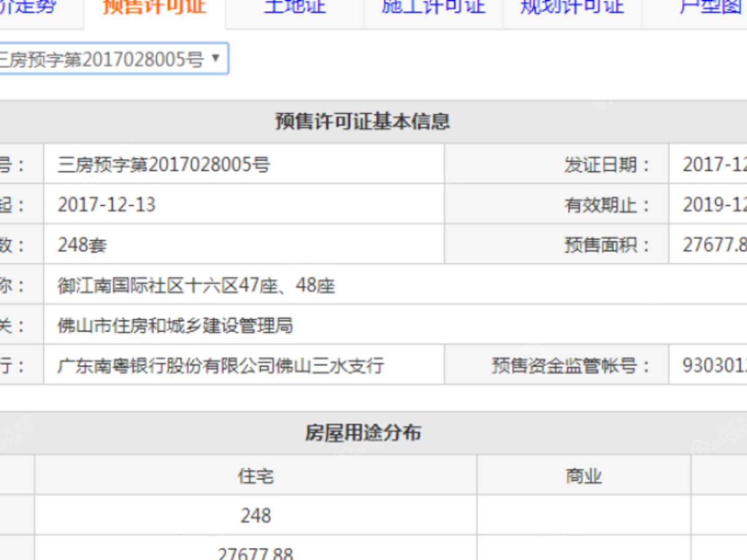Select the start date 2017-12-13 cell
Viewport: 747px width, 560px height.
click(244, 204)
